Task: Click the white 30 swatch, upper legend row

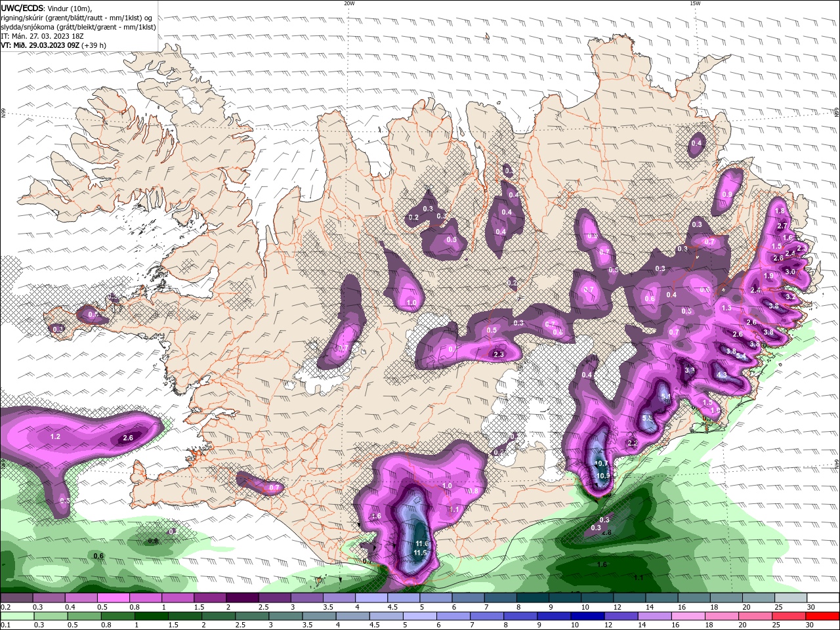Action: tap(823, 598)
